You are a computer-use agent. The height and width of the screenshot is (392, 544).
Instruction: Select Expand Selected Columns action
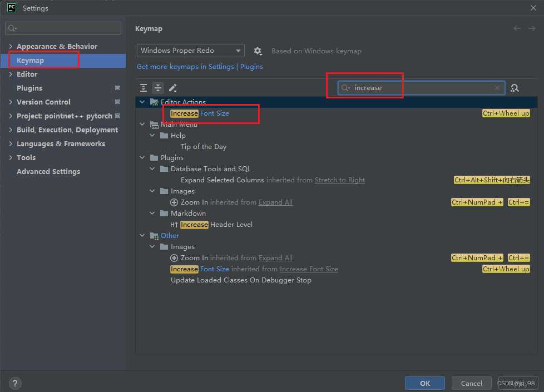coord(222,180)
